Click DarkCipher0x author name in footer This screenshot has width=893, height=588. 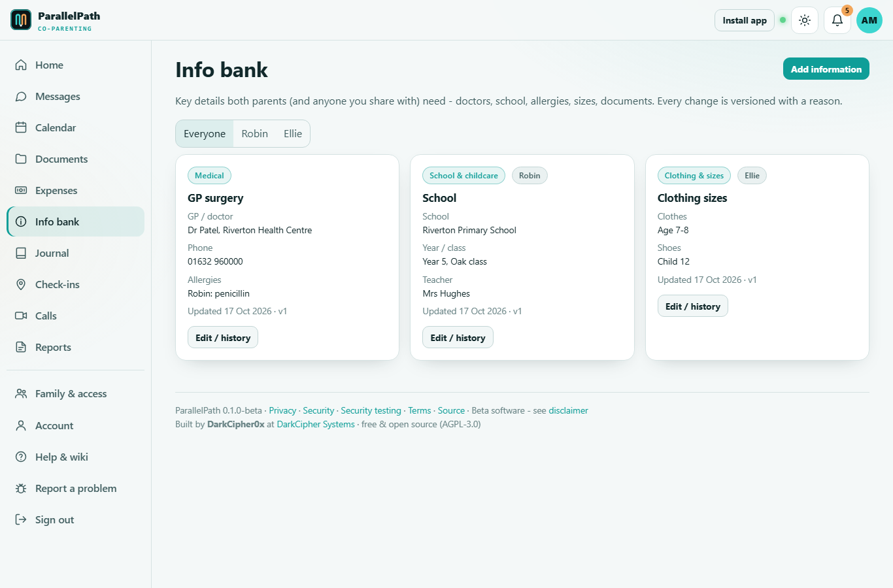click(x=236, y=424)
